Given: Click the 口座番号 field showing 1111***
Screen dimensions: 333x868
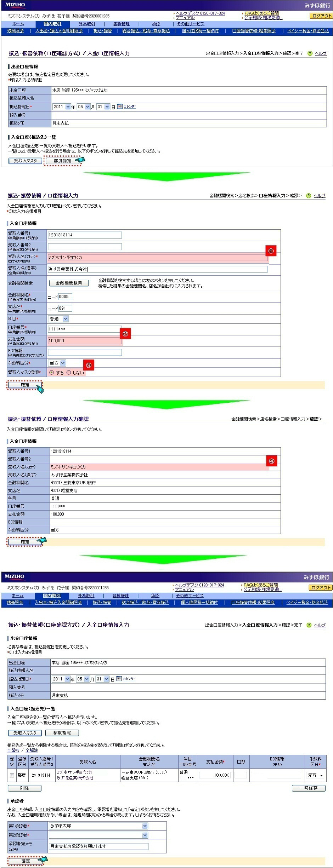Looking at the screenshot, I should point(85,329).
